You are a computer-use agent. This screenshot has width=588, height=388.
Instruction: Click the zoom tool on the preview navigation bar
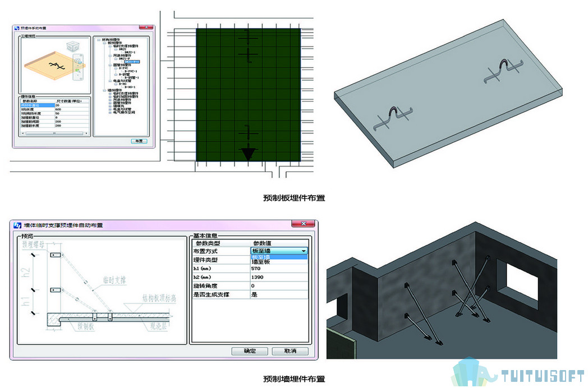point(77,71)
